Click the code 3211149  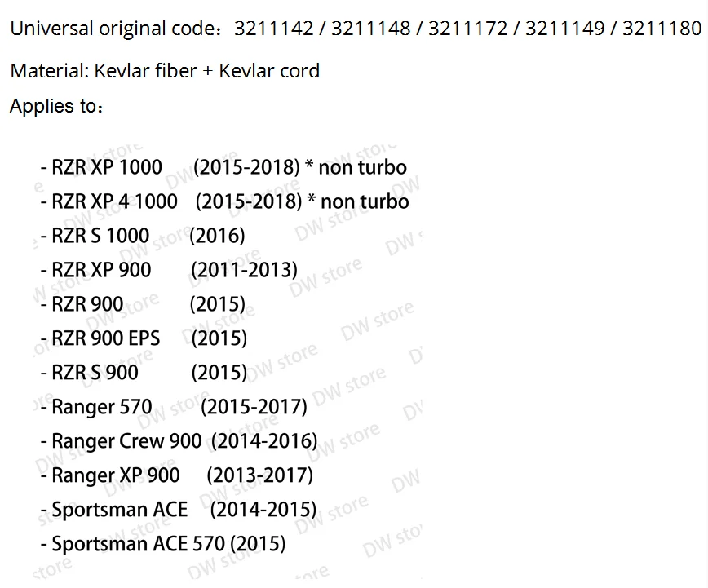(565, 29)
